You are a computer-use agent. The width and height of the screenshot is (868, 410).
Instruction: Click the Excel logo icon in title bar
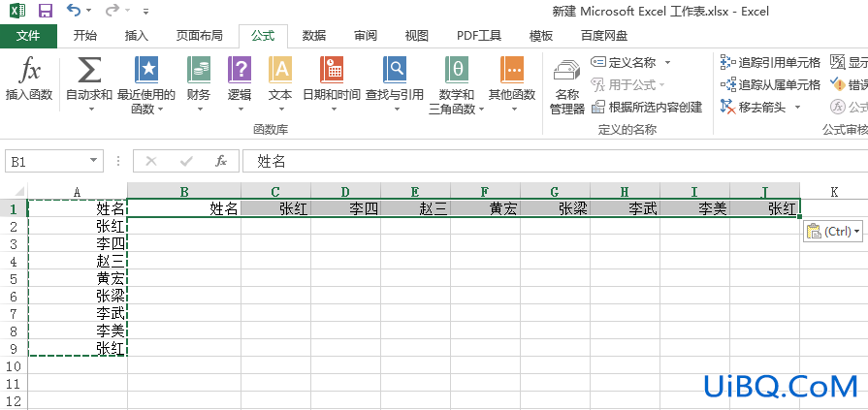(17, 11)
